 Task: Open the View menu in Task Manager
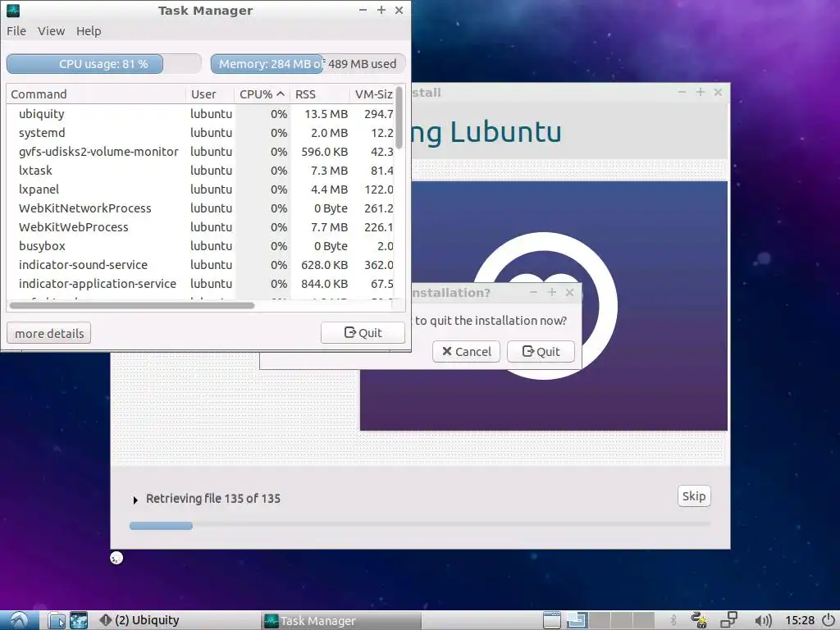pos(51,31)
